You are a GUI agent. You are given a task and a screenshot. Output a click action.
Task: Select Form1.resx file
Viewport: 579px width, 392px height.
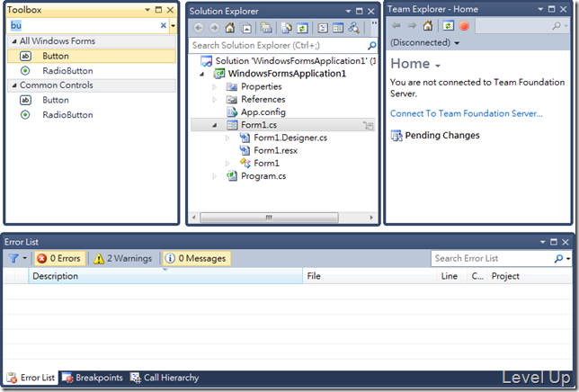click(275, 151)
